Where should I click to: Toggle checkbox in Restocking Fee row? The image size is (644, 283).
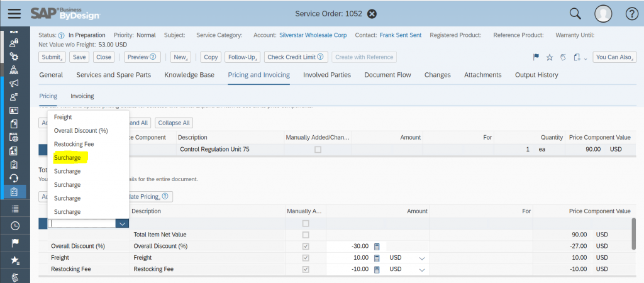[x=306, y=269]
